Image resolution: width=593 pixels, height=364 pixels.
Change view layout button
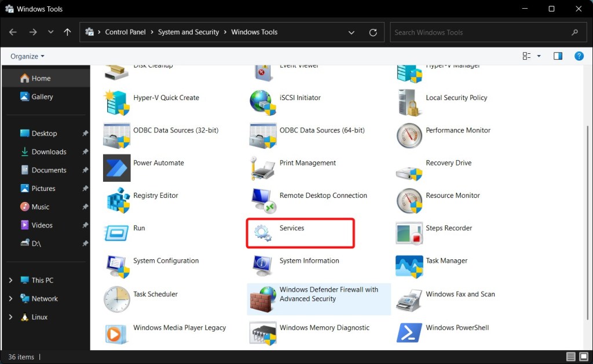(x=526, y=56)
